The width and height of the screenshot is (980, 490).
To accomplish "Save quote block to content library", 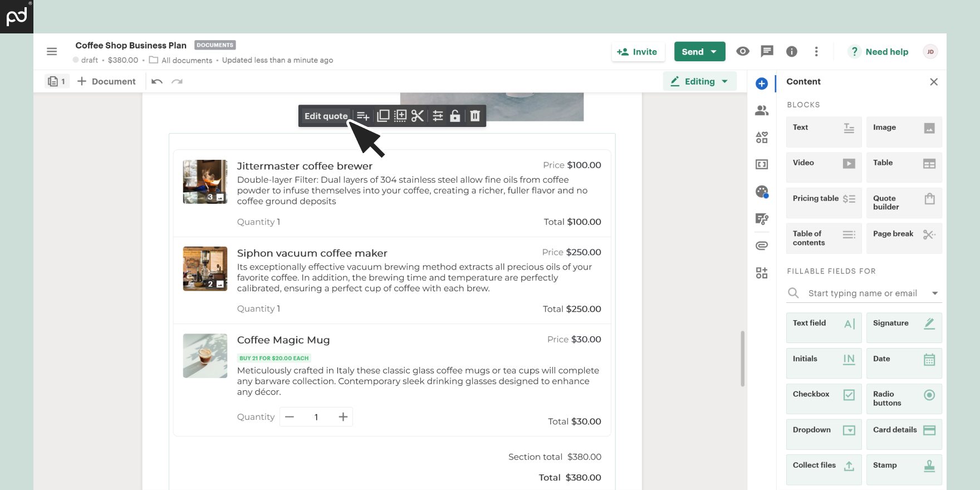I will point(400,116).
